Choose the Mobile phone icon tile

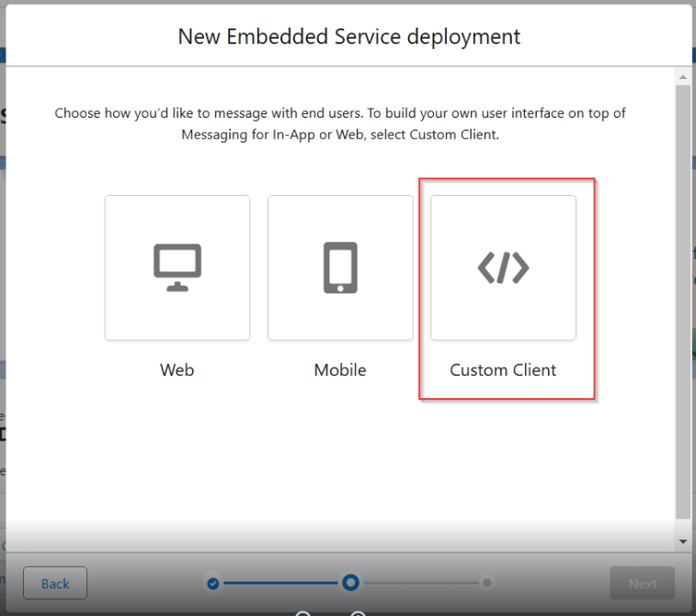(340, 268)
